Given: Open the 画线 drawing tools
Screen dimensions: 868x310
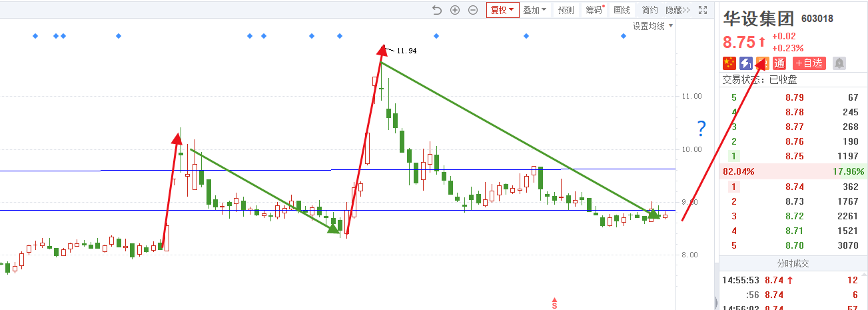Looking at the screenshot, I should pos(622,10).
